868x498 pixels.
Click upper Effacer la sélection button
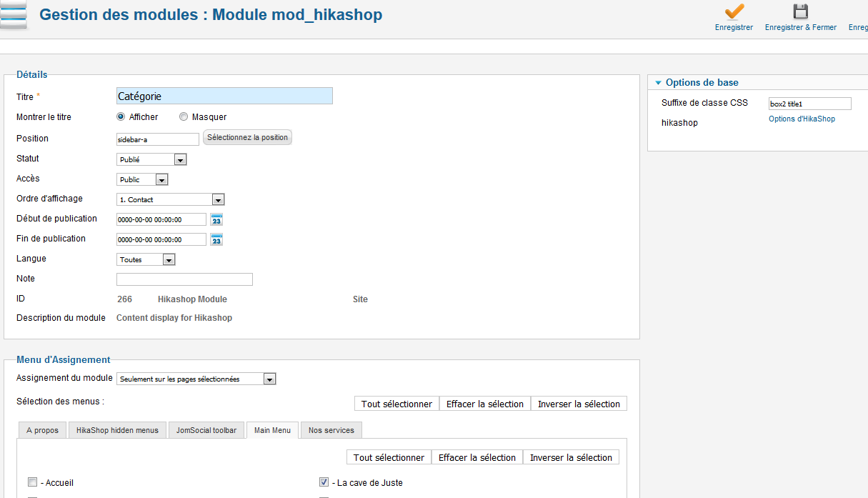[x=485, y=404]
